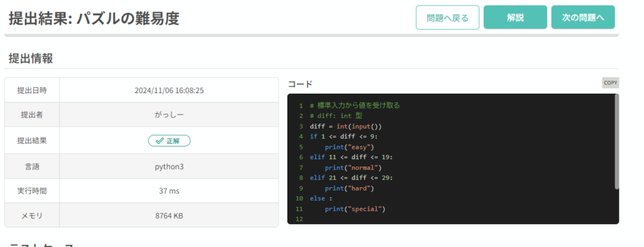Click the python3 language value

(x=169, y=167)
